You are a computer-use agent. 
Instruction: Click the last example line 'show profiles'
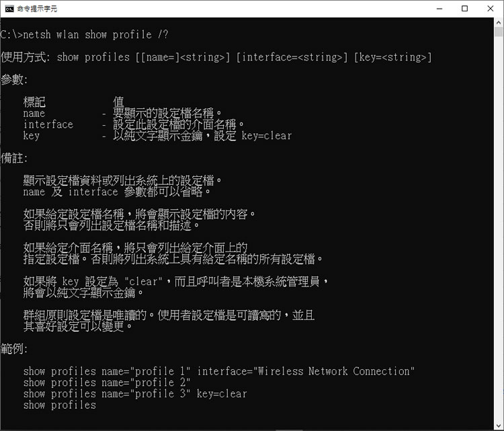click(x=59, y=405)
